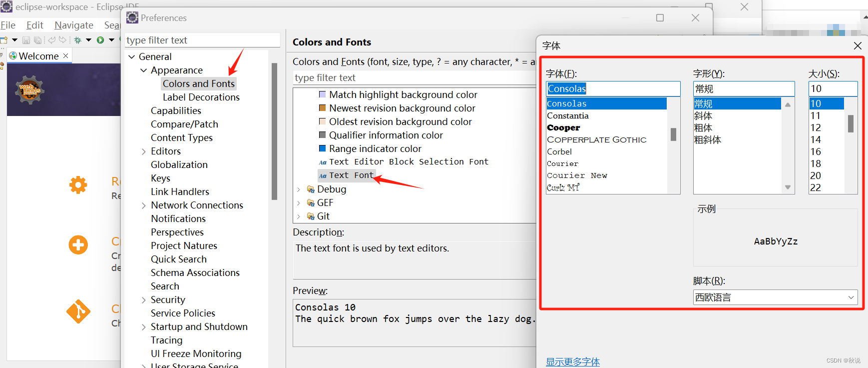This screenshot has height=368, width=868.
Task: Click the preferences tree vertical scrollbar
Action: tap(274, 131)
